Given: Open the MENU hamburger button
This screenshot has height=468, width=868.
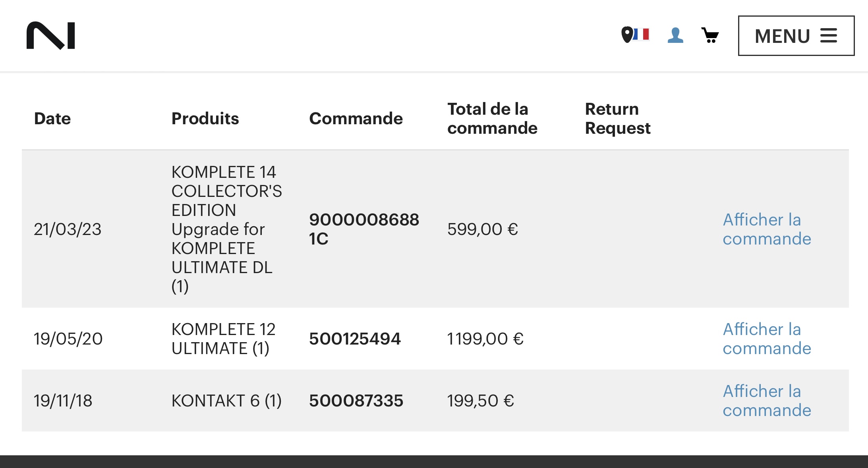Looking at the screenshot, I should coord(796,36).
